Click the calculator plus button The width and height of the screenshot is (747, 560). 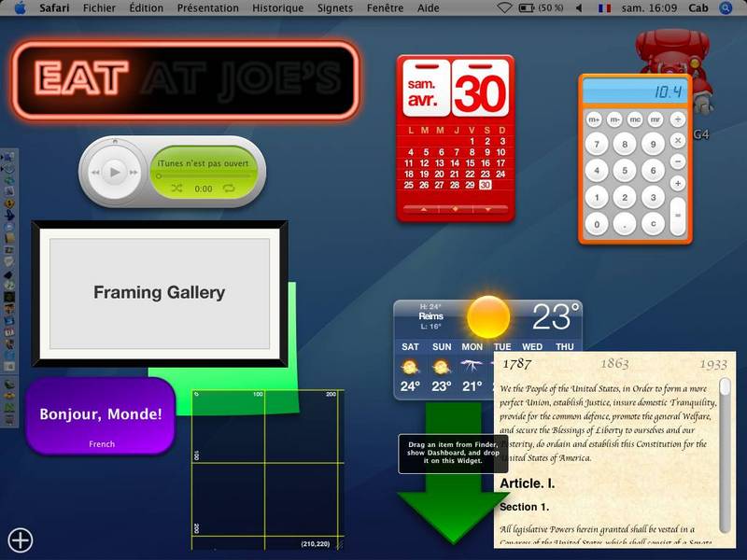pyautogui.click(x=678, y=183)
